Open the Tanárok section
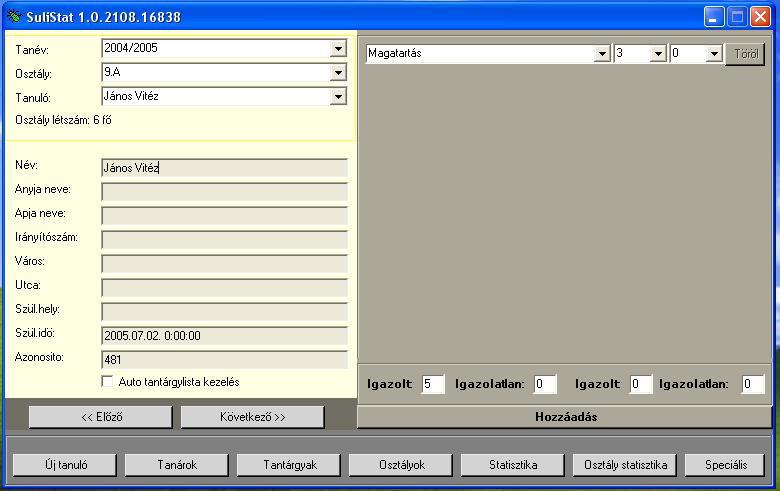Image resolution: width=780 pixels, height=491 pixels. tap(177, 465)
